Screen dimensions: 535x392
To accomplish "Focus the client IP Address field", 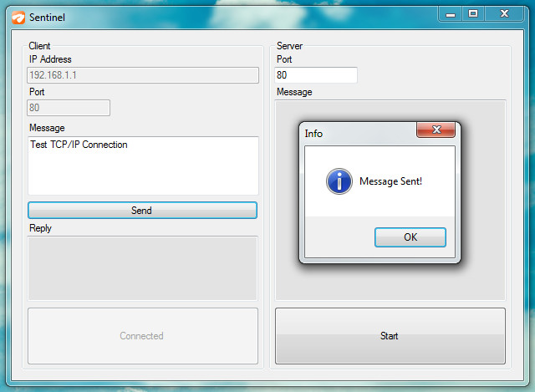I will point(143,75).
